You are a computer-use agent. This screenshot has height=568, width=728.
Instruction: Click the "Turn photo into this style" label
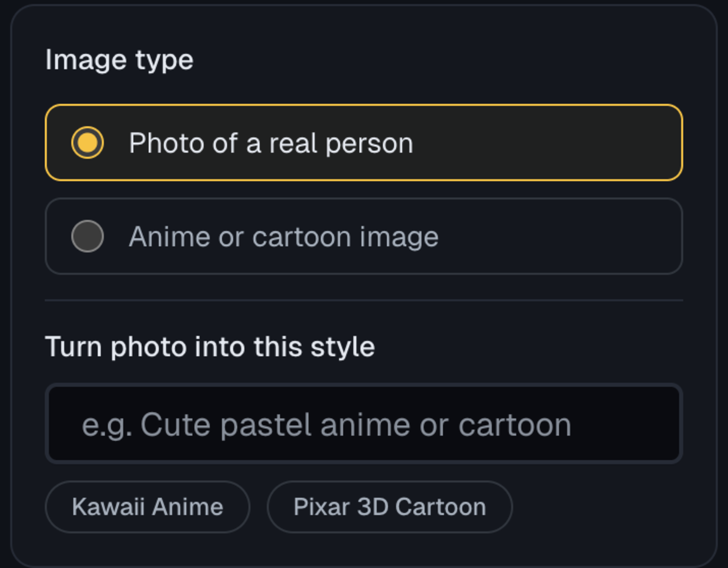click(x=210, y=347)
